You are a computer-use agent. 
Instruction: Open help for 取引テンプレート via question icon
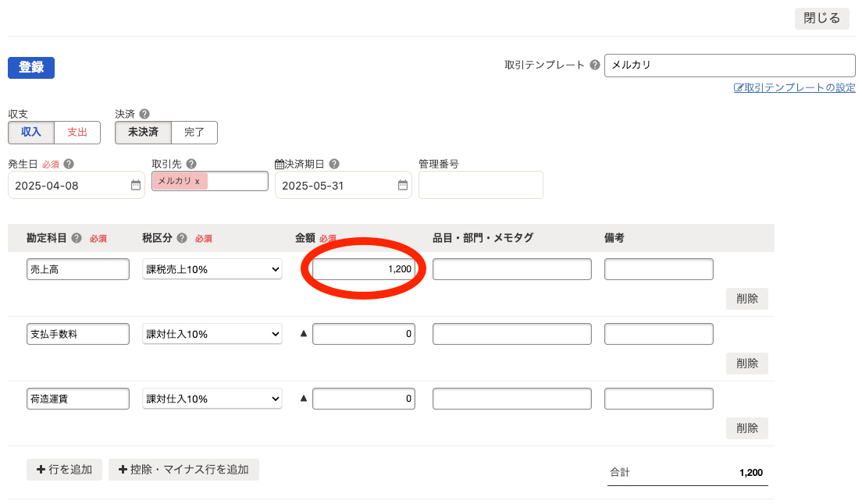593,65
